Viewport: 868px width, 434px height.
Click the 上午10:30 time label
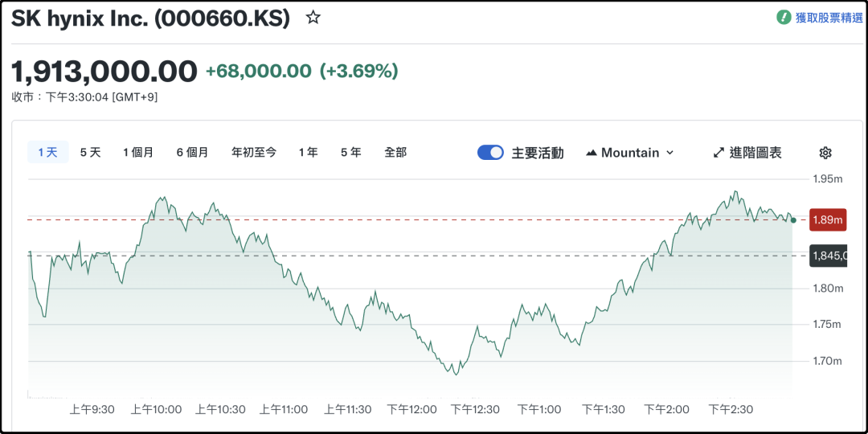tap(220, 410)
